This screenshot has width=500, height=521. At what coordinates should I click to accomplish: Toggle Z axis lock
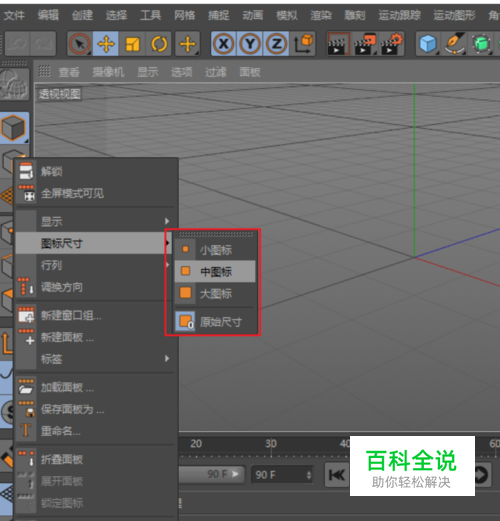(276, 44)
